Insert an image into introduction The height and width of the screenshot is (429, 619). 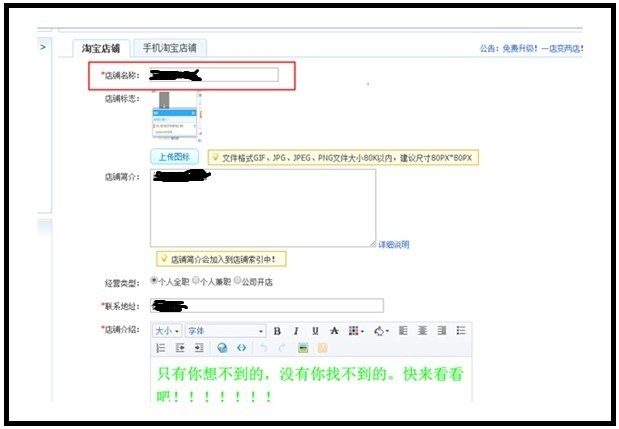(x=303, y=348)
